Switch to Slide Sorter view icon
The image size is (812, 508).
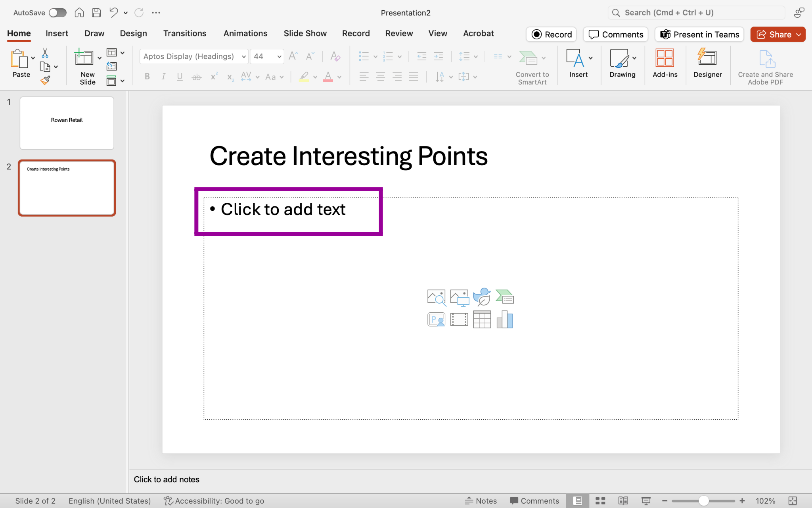click(x=600, y=501)
